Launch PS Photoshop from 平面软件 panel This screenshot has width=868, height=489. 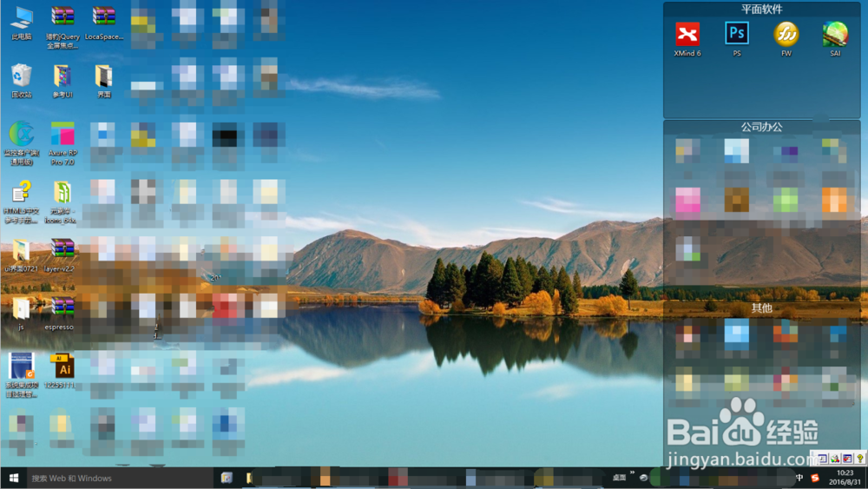click(x=737, y=39)
